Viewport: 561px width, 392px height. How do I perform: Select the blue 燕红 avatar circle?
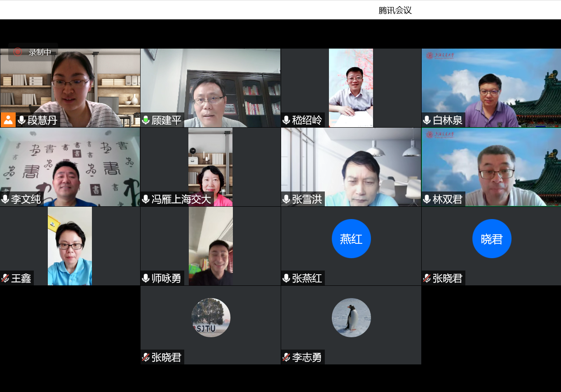click(351, 239)
